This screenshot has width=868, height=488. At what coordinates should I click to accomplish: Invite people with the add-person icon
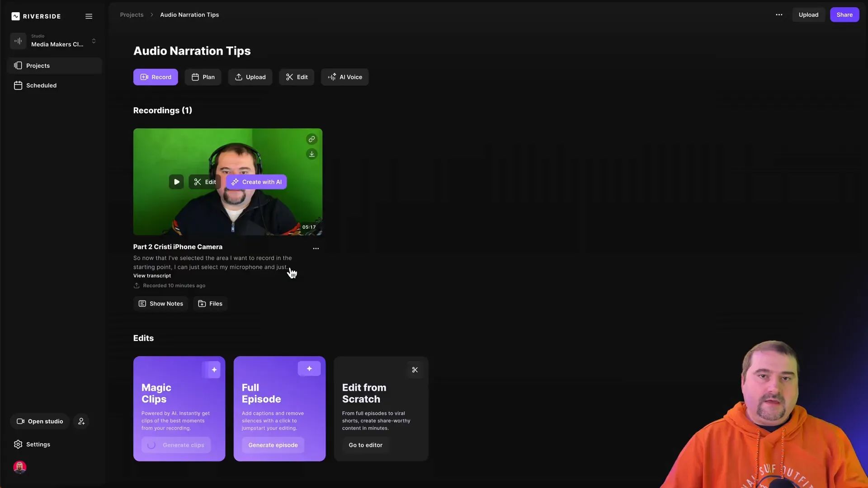point(81,421)
